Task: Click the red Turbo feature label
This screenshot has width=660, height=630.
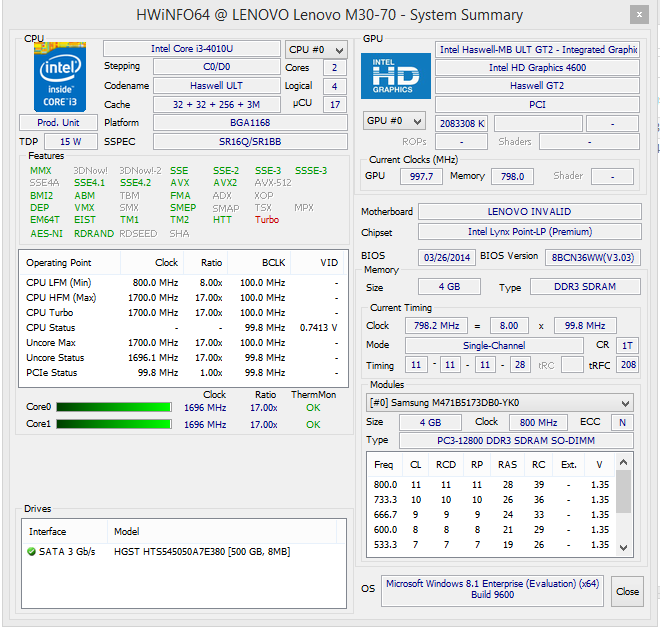Action: [x=267, y=220]
